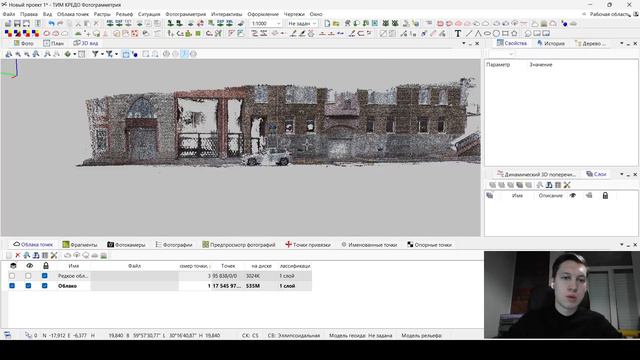Viewport: 640px width, 360px height.
Task: Expand the second filter funnel dropdown arrow
Action: [x=116, y=54]
